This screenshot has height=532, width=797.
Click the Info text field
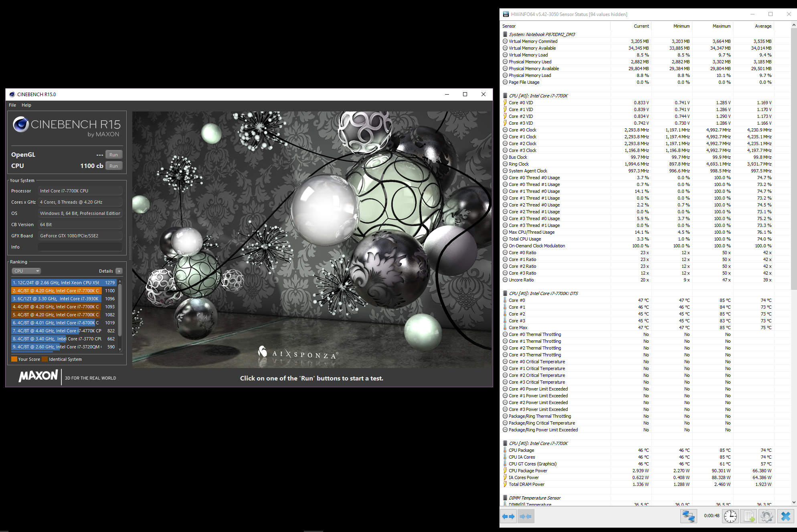(80, 247)
